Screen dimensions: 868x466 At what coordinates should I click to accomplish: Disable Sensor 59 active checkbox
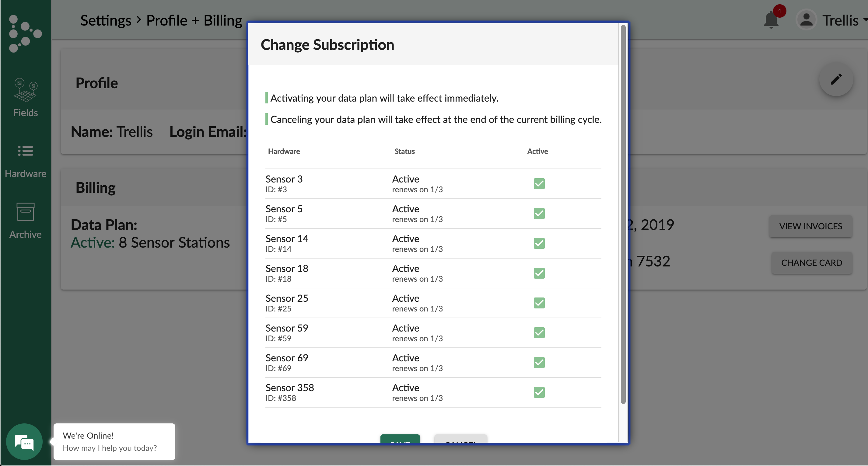point(539,333)
